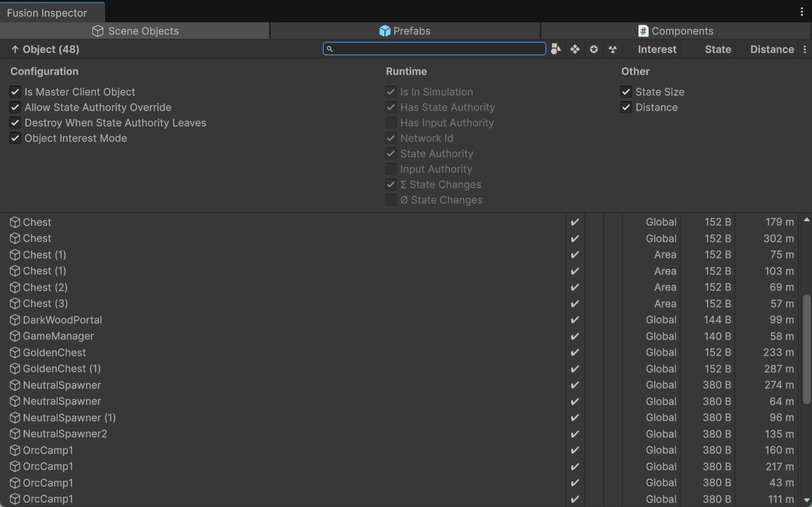
Task: Click the vertical scrollbar thumb of object list
Action: (x=807, y=349)
